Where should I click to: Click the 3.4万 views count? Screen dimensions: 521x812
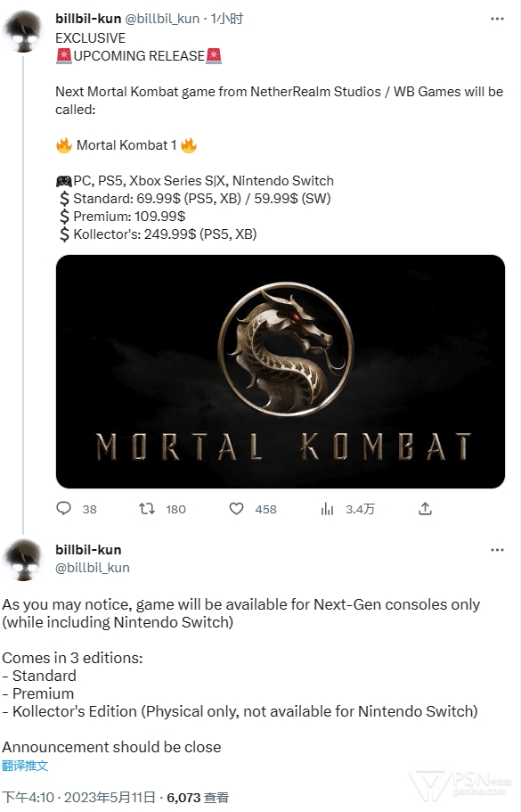[360, 509]
